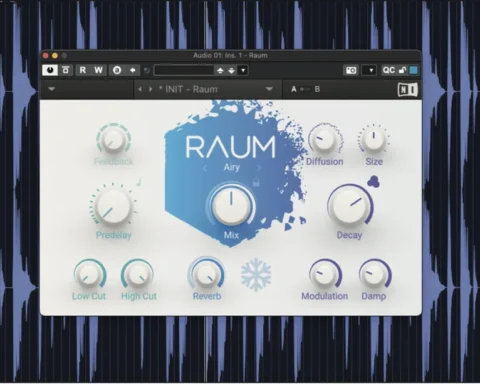The width and height of the screenshot is (480, 384).
Task: Click the preset name input field
Action: (x=184, y=70)
